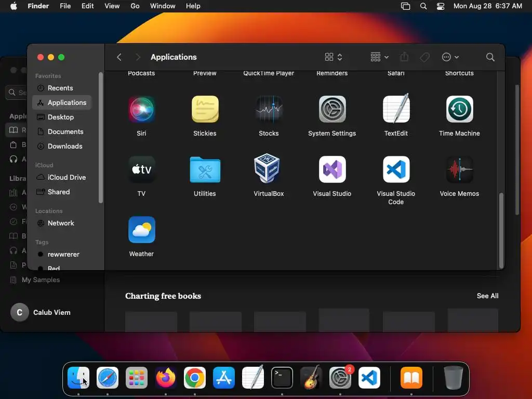Open Terminal from the Dock
The width and height of the screenshot is (532, 399).
pyautogui.click(x=282, y=378)
